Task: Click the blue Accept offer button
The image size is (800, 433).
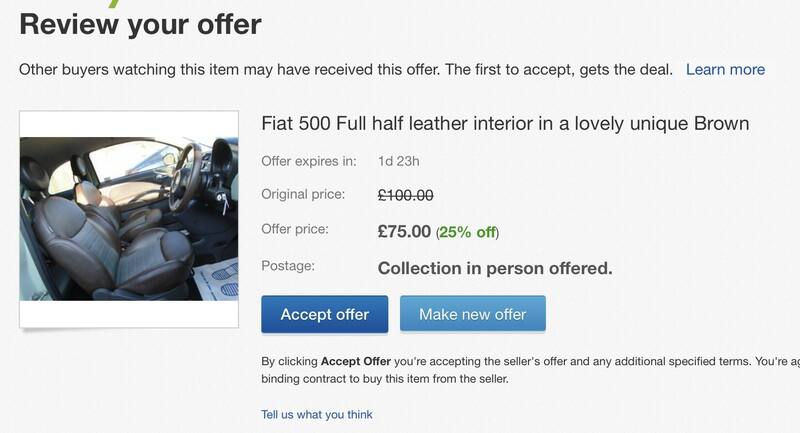Action: (324, 314)
